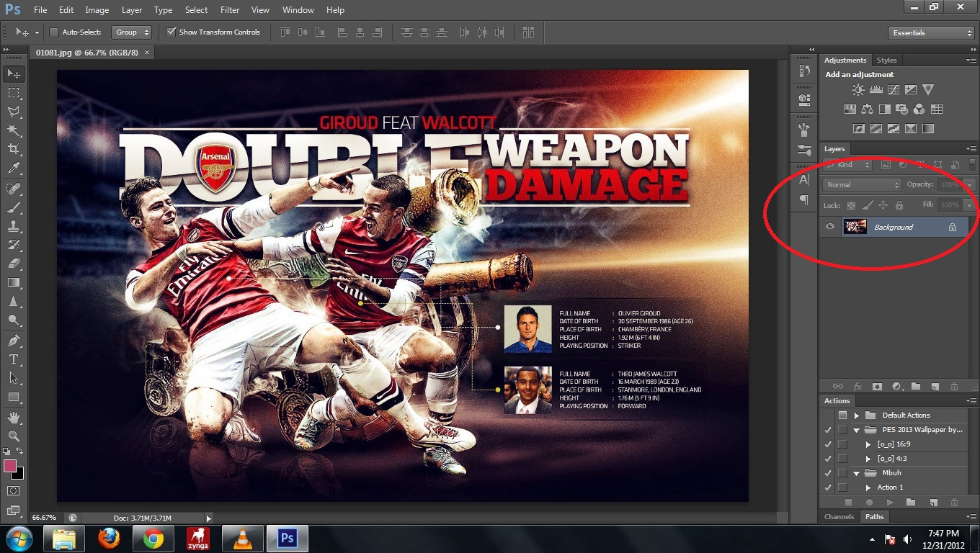Open the Character panel icon
This screenshot has width=980, height=553.
click(804, 179)
